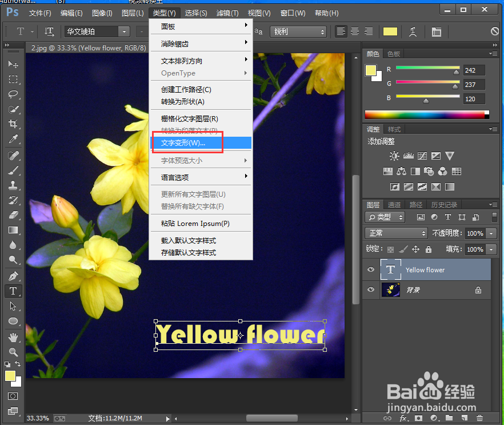
Task: Toggle right align text button
Action: pos(369,31)
